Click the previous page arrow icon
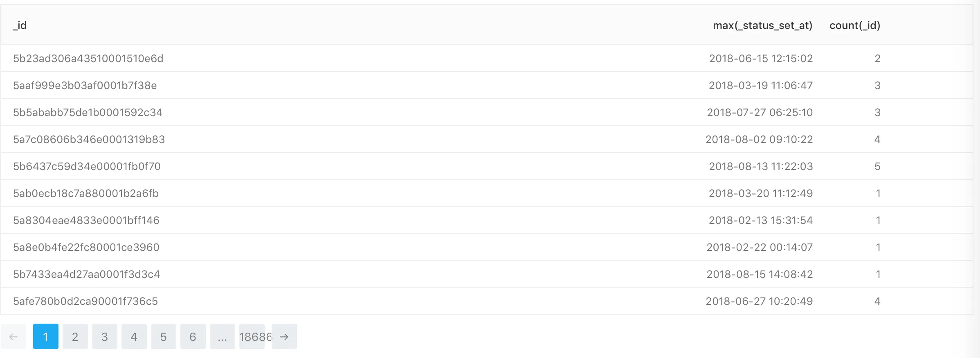The height and width of the screenshot is (358, 980). pyautogui.click(x=13, y=336)
